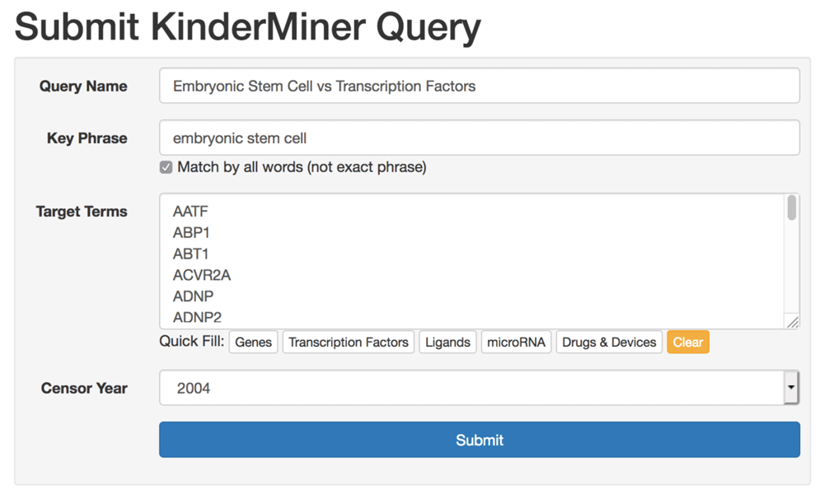Click the Query Name text field
This screenshot has width=824, height=504.
(x=479, y=86)
